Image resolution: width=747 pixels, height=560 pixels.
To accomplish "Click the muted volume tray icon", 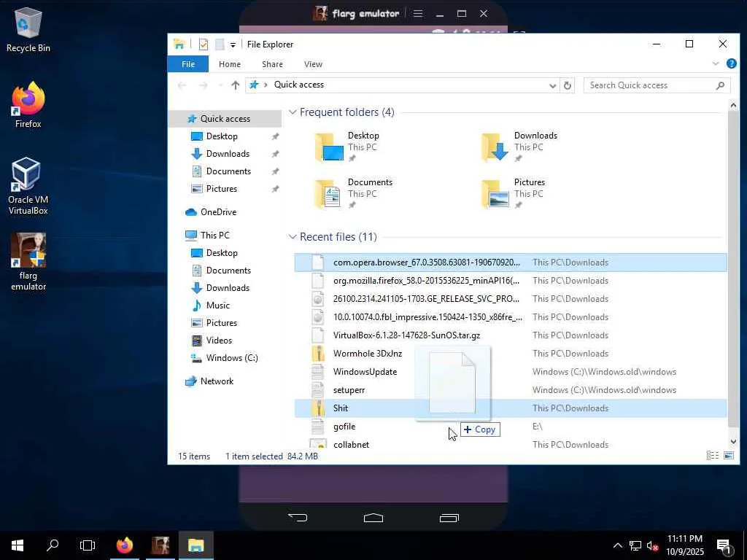I will [653, 545].
